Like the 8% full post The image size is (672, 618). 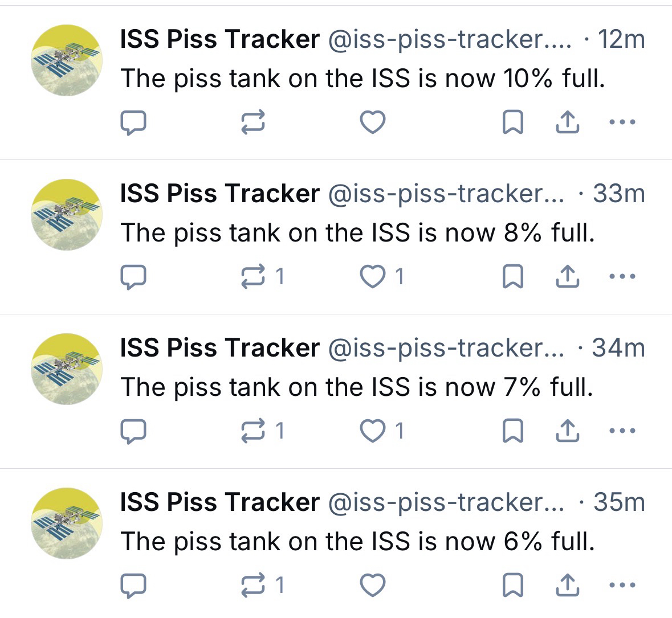click(x=373, y=277)
